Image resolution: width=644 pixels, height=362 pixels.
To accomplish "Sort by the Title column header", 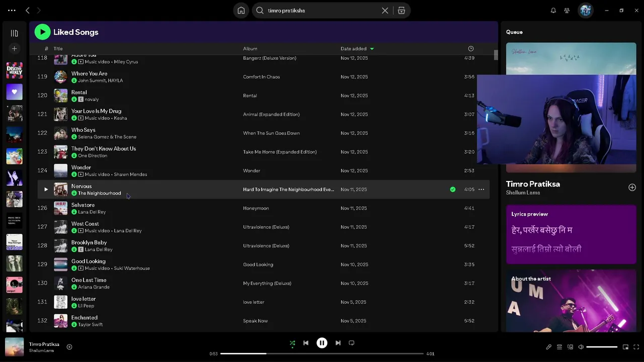I will [58, 49].
